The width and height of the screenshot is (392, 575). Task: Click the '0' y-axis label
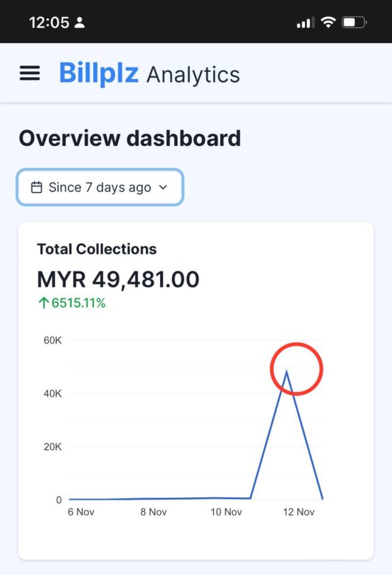59,500
